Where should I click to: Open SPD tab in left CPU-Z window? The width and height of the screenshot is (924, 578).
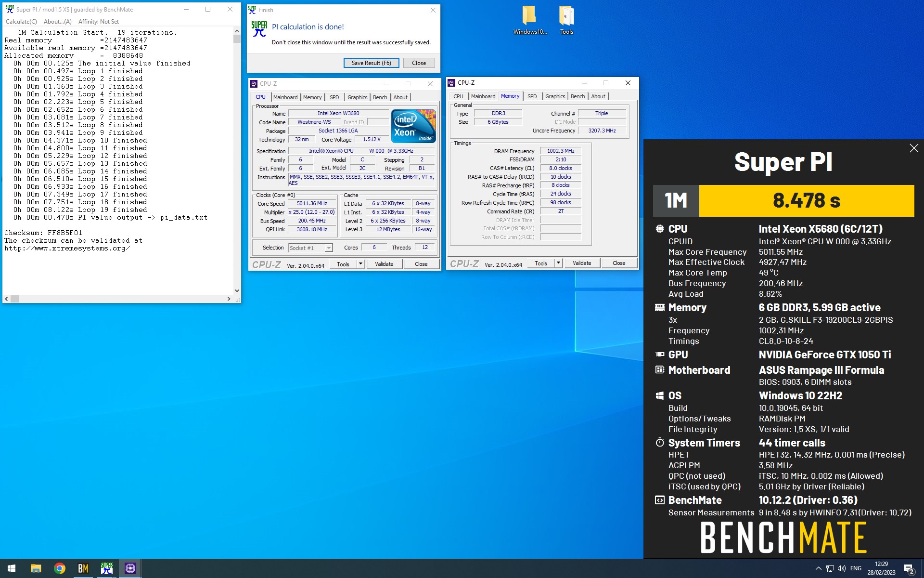pyautogui.click(x=334, y=97)
